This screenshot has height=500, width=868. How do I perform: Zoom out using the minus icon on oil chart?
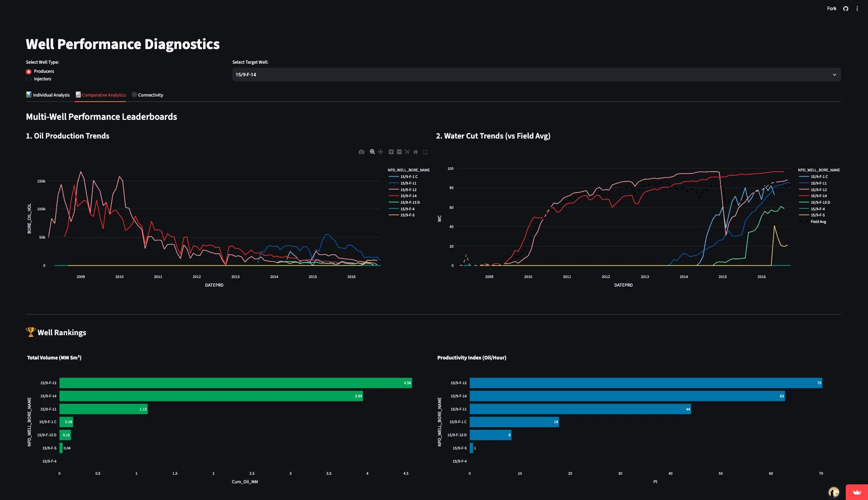[399, 152]
